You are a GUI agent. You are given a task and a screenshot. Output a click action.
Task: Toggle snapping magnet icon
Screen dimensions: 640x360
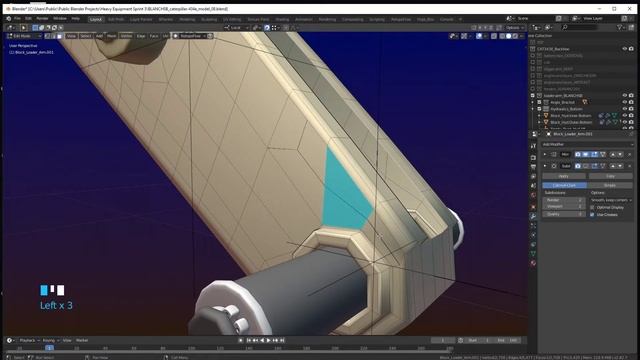point(267,28)
